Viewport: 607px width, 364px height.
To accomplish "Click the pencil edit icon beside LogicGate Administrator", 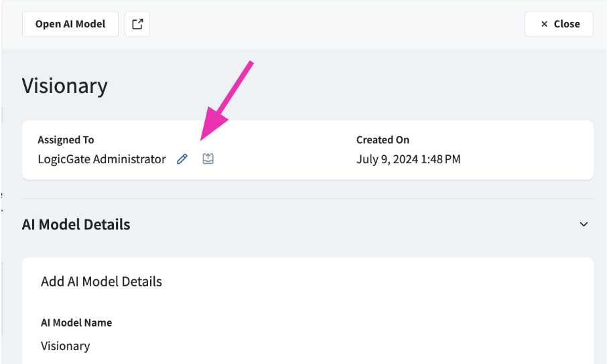I will pyautogui.click(x=182, y=159).
